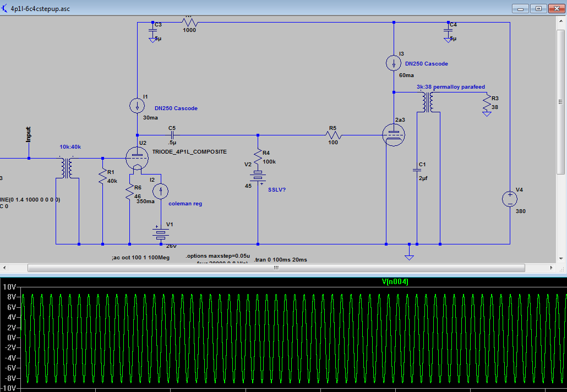Select the V2 bias battery symbol
This screenshot has width=567, height=392.
(x=258, y=177)
